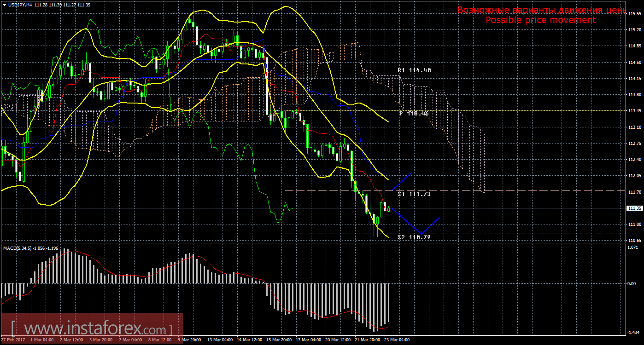Select the S1 111.73 support label
Screen dimensions: 644x345
pos(414,194)
